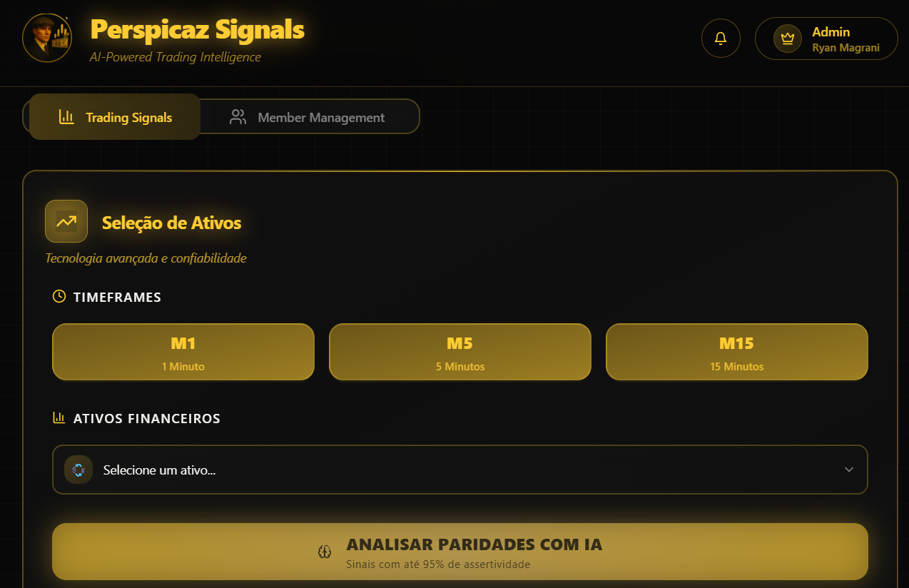Select the M1 one-minute timeframe
The width and height of the screenshot is (909, 588).
[183, 352]
